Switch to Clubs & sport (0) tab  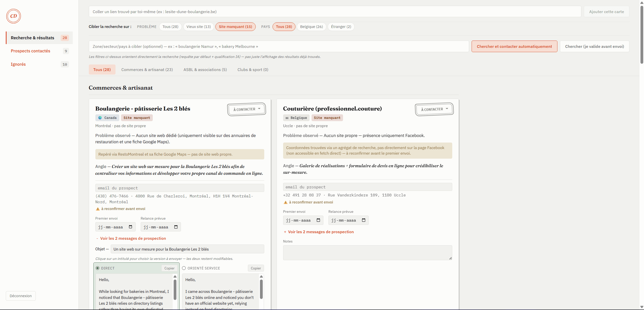(253, 70)
